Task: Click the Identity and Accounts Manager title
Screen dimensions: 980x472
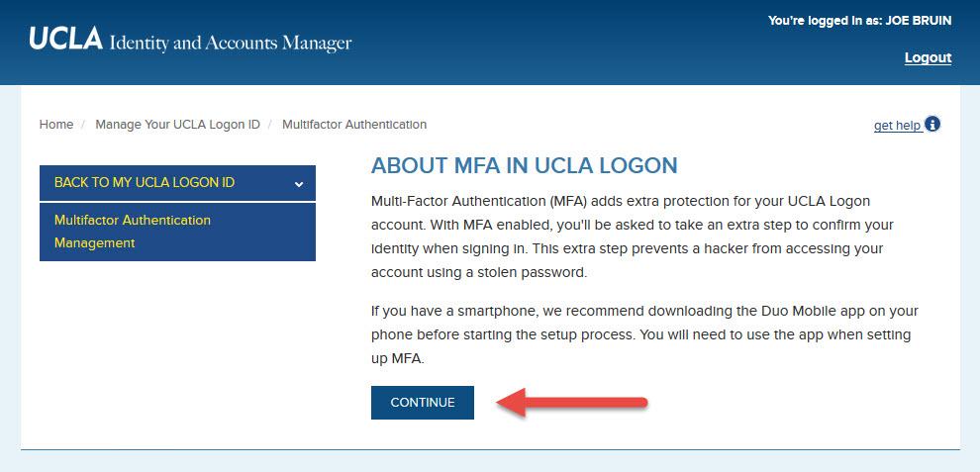Action: 231,43
